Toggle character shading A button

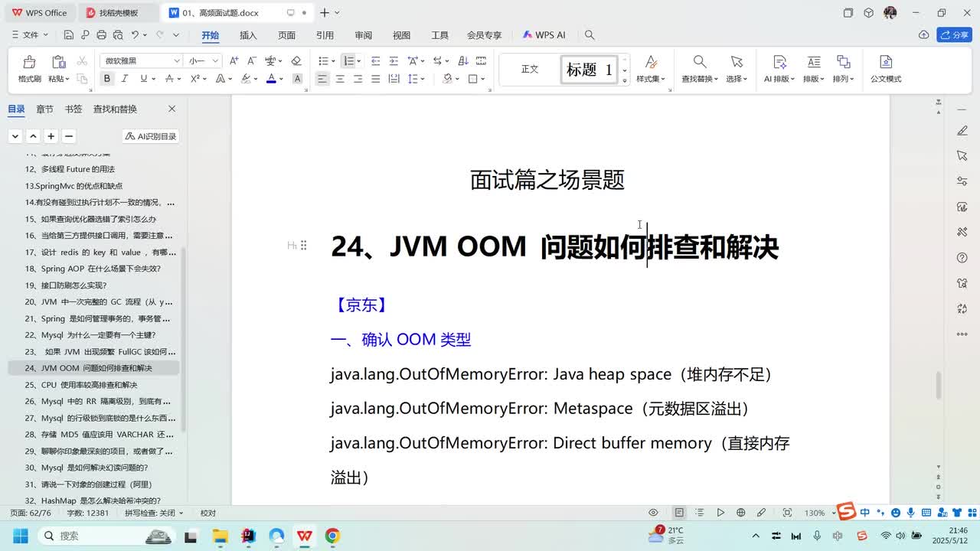(298, 79)
